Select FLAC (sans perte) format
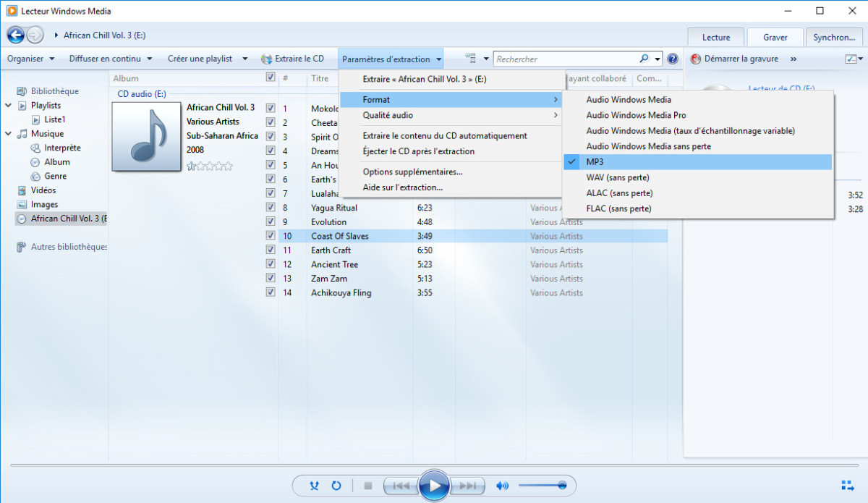Screen dimensions: 868x503 tap(697, 208)
